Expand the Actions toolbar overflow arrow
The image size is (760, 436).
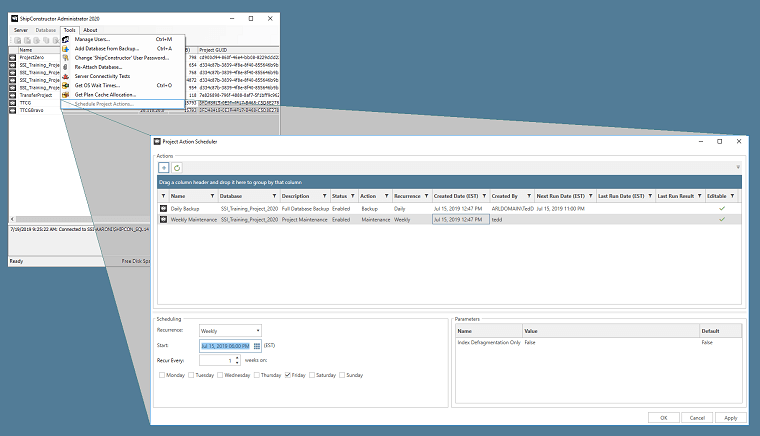[738, 167]
